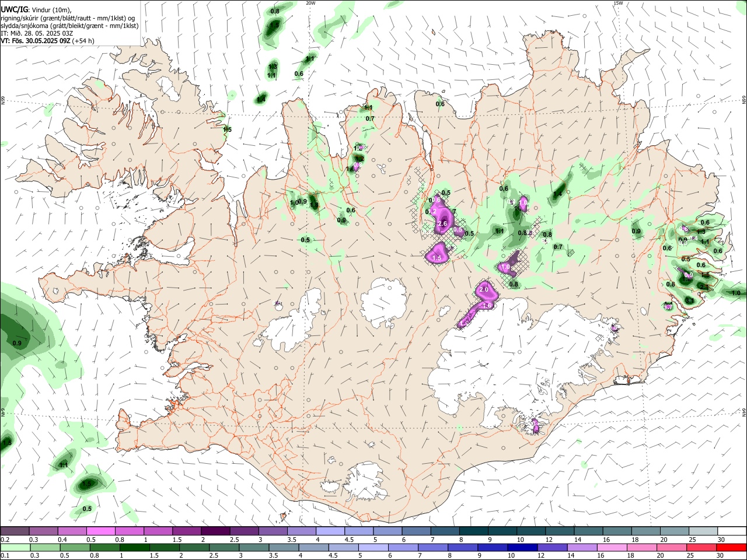
Task: Click the 15W longitude label
Action: click(618, 3)
